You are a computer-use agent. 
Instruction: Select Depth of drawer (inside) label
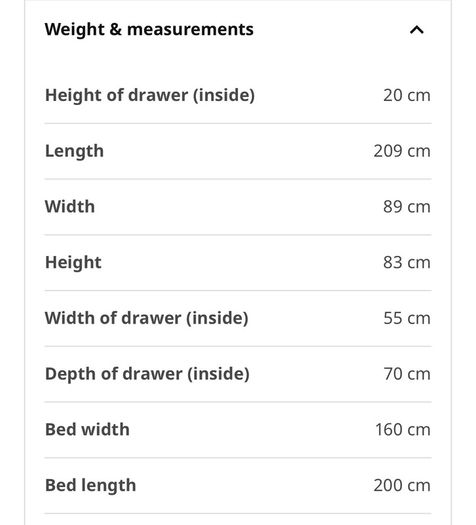coord(147,374)
